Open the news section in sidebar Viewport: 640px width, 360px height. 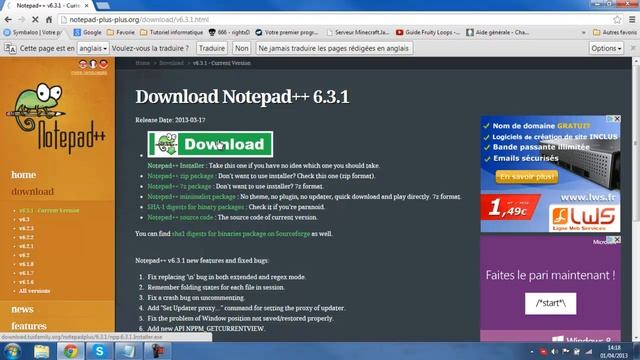pyautogui.click(x=22, y=309)
